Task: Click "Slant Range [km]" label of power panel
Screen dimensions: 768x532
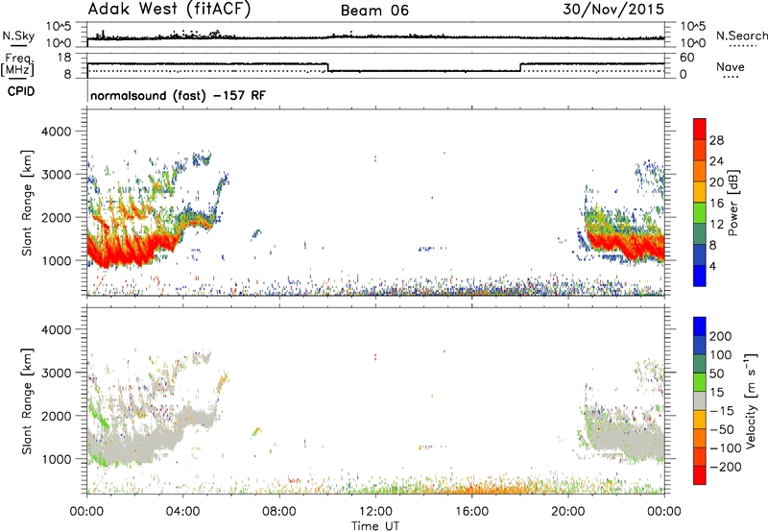Action: (x=27, y=203)
